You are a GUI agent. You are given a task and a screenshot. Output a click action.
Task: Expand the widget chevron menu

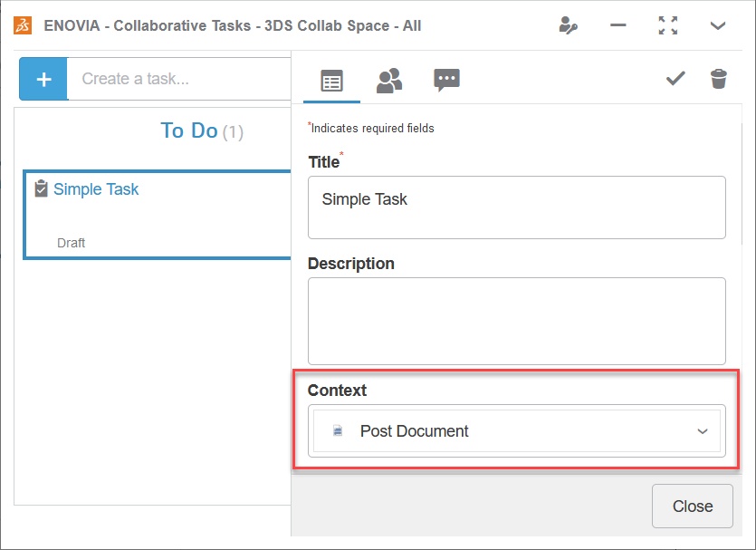(x=718, y=25)
